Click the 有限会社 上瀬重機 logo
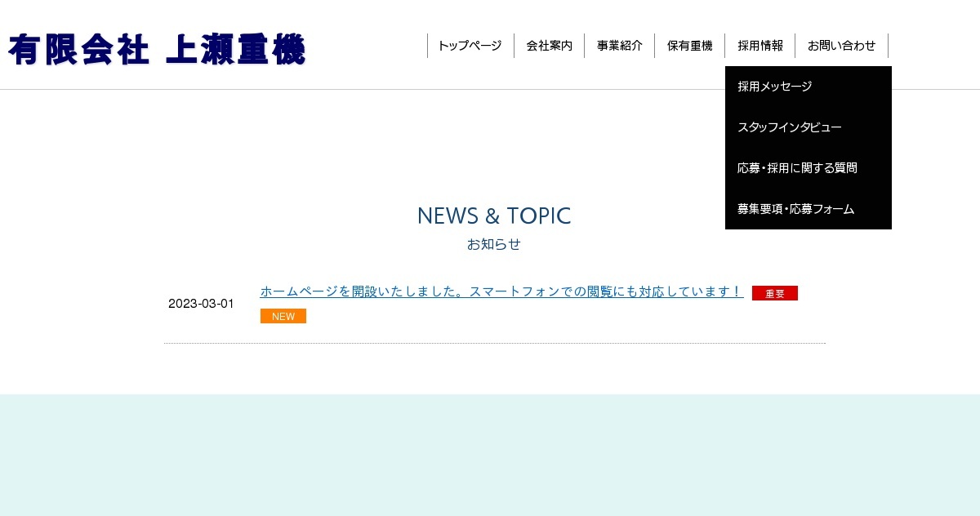980x516 pixels. coord(157,49)
